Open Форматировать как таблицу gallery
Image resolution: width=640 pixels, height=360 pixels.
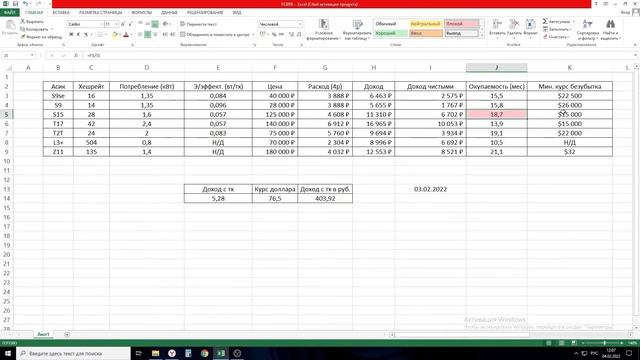pos(357,29)
